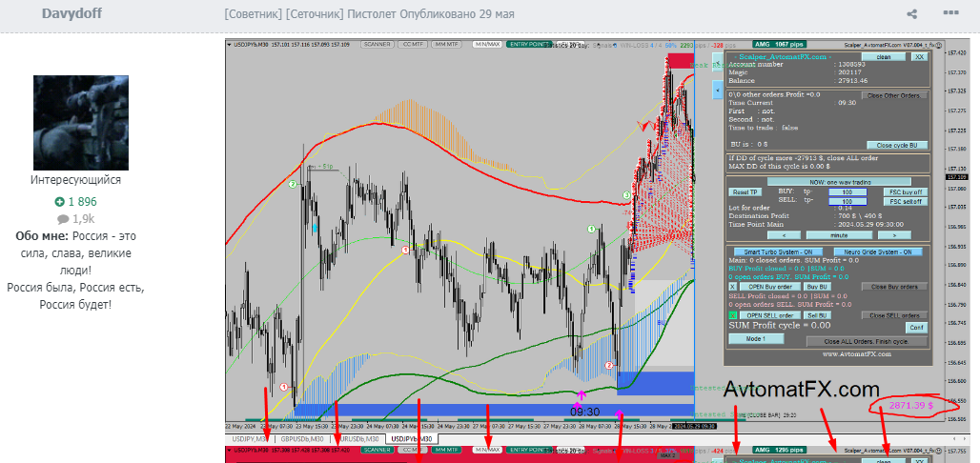This screenshot has height=463, width=980.
Task: Click the www.AvtomatFX.com link in the panel
Action: [856, 353]
